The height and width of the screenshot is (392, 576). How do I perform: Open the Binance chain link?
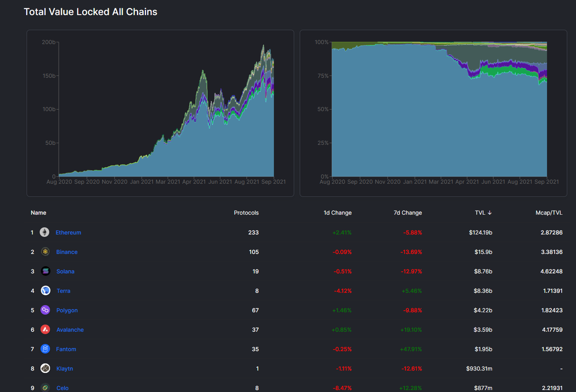point(67,252)
